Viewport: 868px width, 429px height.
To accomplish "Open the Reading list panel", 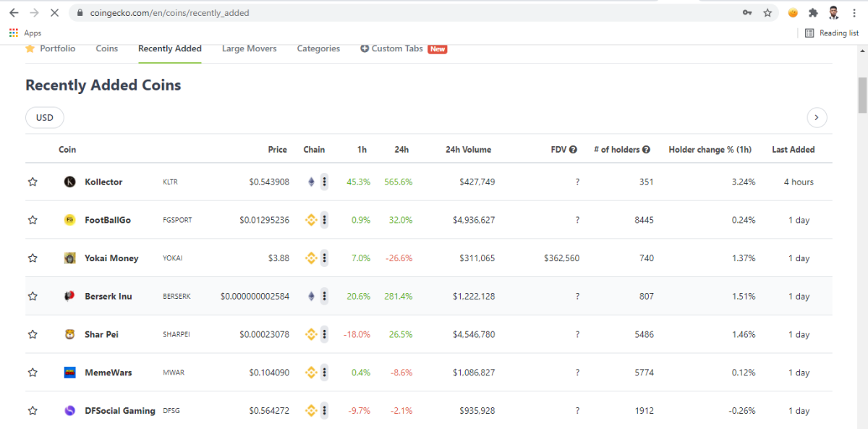I will tap(832, 33).
